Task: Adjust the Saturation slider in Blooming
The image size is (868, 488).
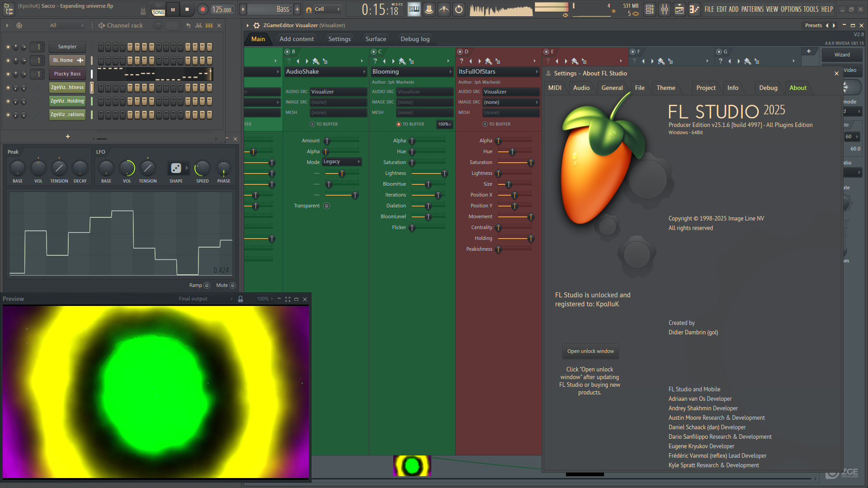Action: pyautogui.click(x=412, y=163)
